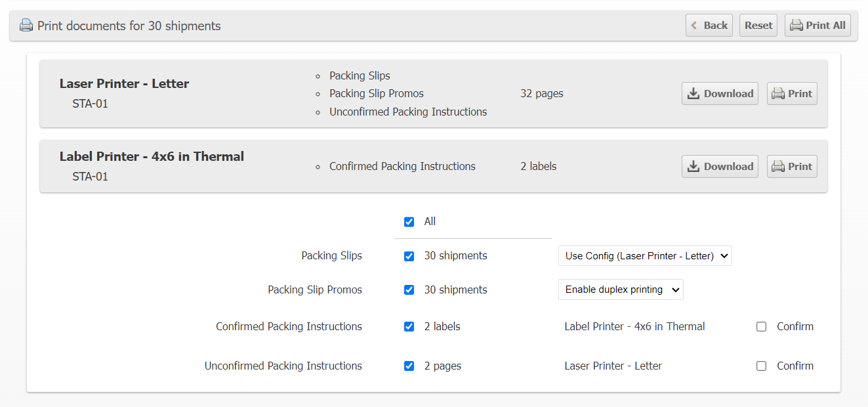Click the Unconfirmed Packing Instructions row label
The width and height of the screenshot is (868, 407).
coord(283,366)
